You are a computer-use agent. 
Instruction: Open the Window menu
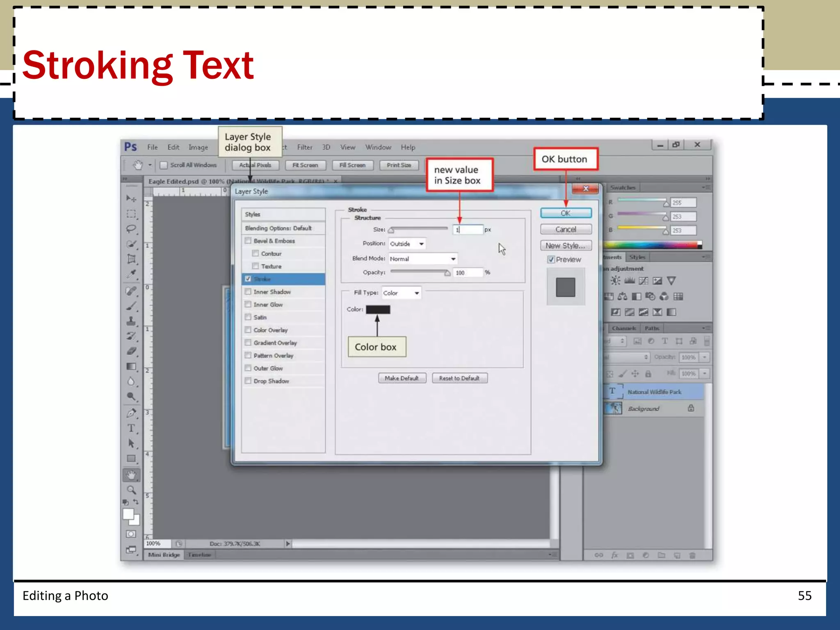(x=378, y=147)
